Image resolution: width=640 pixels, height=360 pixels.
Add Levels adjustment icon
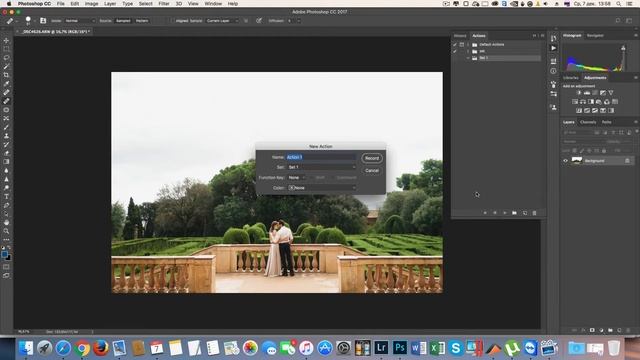point(587,93)
